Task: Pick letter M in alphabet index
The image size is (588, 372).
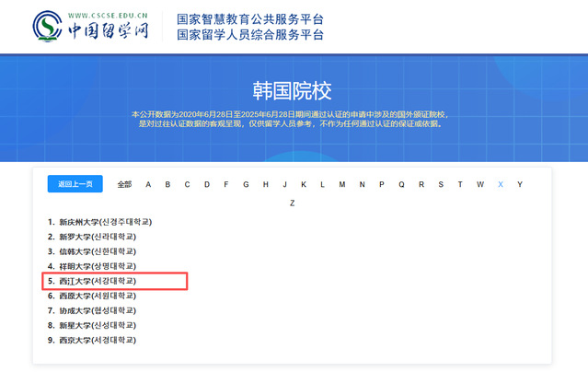Action: click(342, 184)
